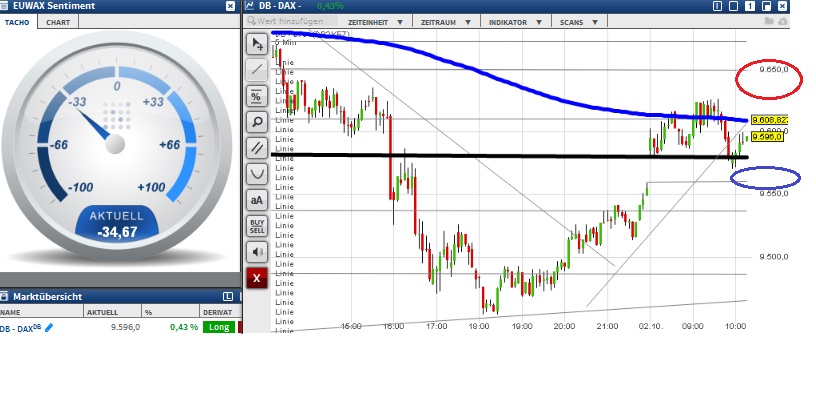Click the Marktübersicht panel title
This screenshot has width=816, height=393.
click(x=47, y=297)
